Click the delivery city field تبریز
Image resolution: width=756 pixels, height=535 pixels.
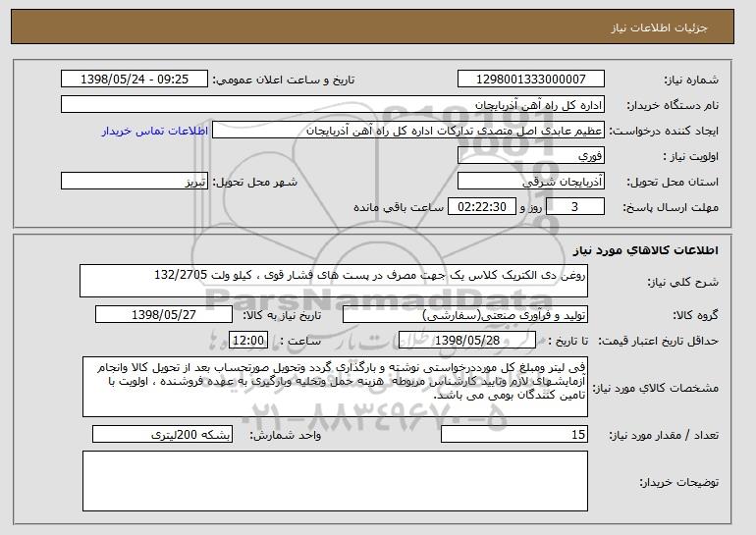coord(135,182)
